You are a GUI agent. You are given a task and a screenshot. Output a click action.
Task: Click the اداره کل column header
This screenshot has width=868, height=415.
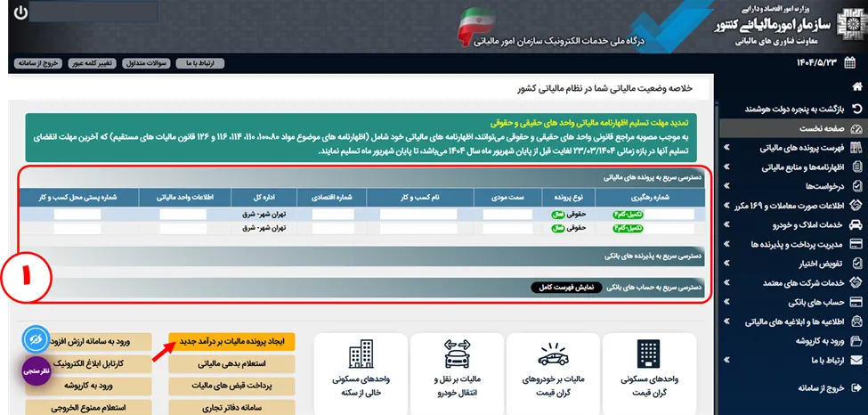[x=264, y=197]
